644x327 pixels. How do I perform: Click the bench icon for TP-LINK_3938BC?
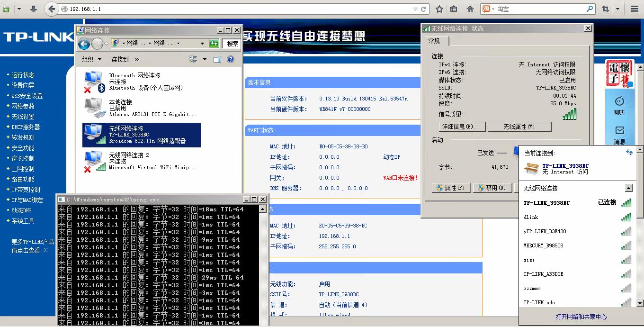coord(531,168)
